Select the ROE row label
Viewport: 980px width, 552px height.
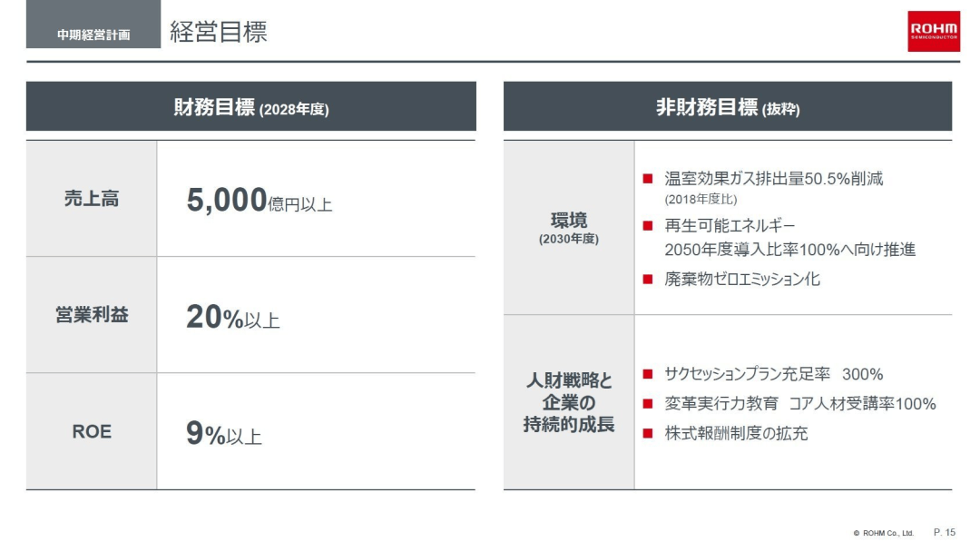pos(92,432)
